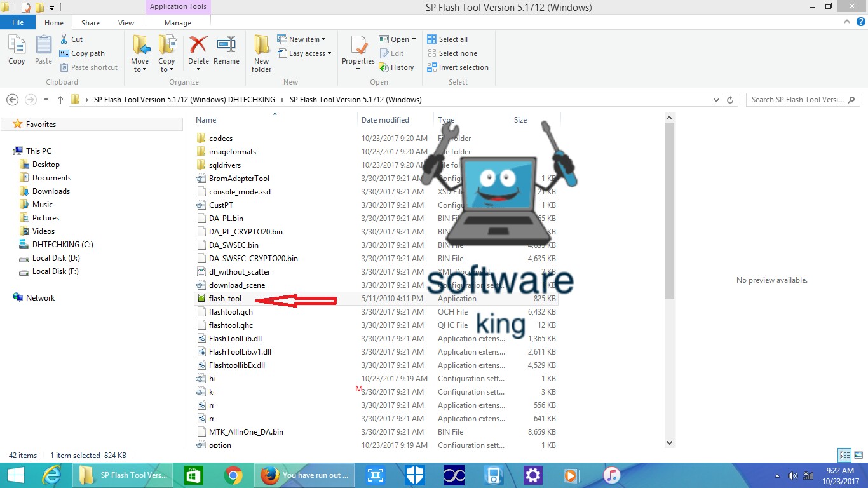Sort files by the Name column header
Image resolution: width=868 pixels, height=488 pixels.
(x=206, y=120)
